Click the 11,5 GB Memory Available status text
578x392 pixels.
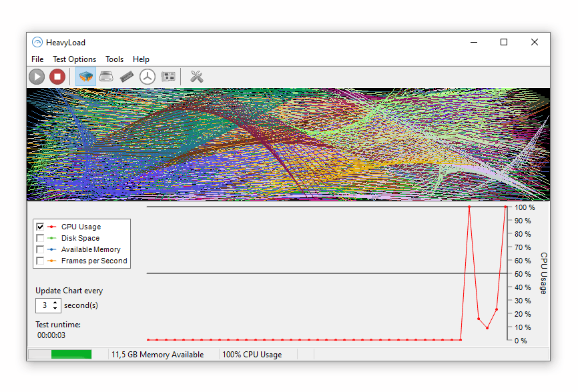[158, 355]
